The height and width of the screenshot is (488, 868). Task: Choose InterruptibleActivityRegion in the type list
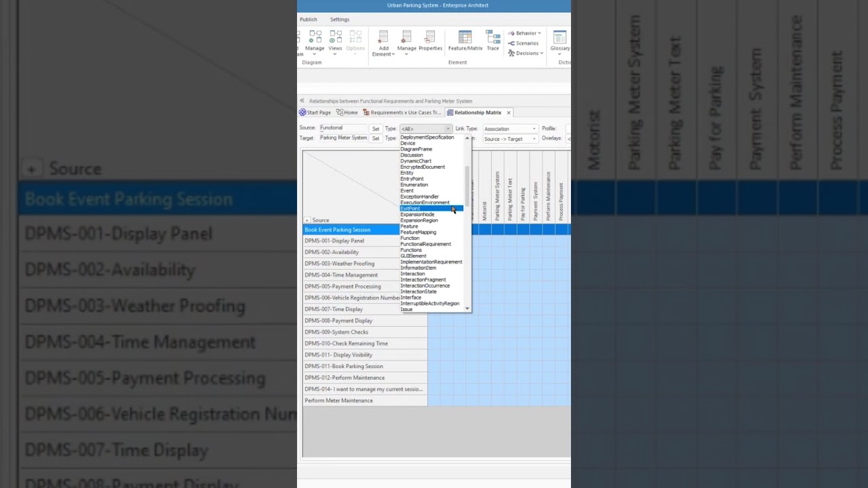coord(430,304)
